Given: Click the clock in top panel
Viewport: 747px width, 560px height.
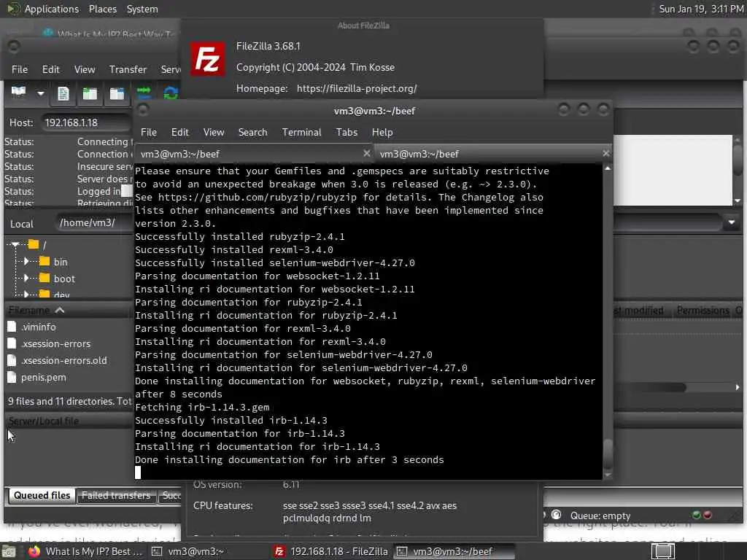Looking at the screenshot, I should click(701, 9).
